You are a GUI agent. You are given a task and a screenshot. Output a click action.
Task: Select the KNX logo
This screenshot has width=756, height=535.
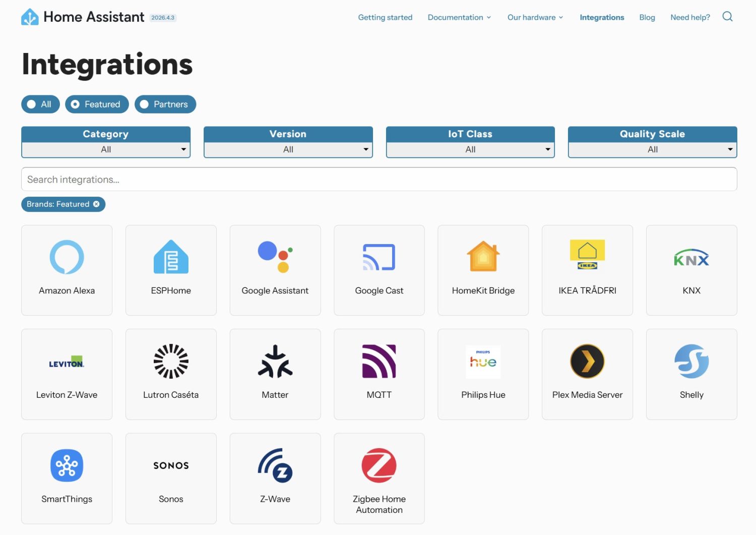[x=691, y=258]
